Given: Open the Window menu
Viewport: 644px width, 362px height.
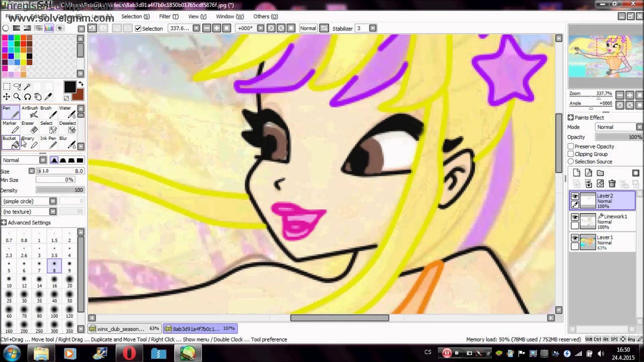Looking at the screenshot, I should [229, 17].
